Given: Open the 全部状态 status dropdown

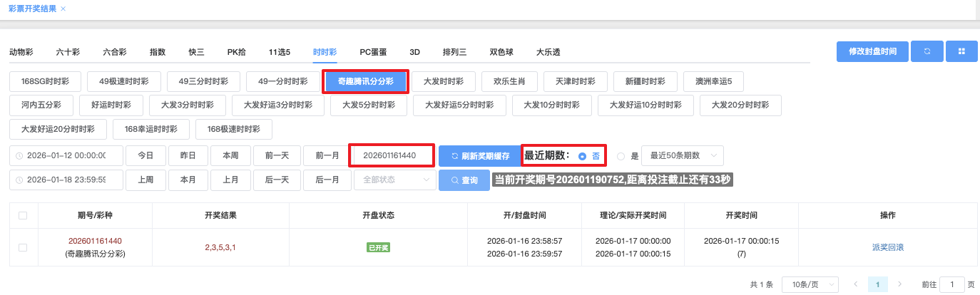Looking at the screenshot, I should click(x=394, y=180).
